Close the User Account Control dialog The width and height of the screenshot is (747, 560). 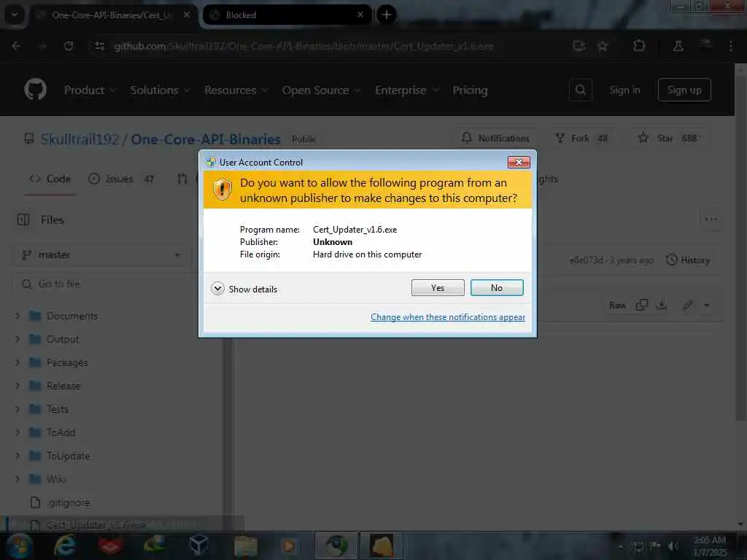(x=519, y=163)
